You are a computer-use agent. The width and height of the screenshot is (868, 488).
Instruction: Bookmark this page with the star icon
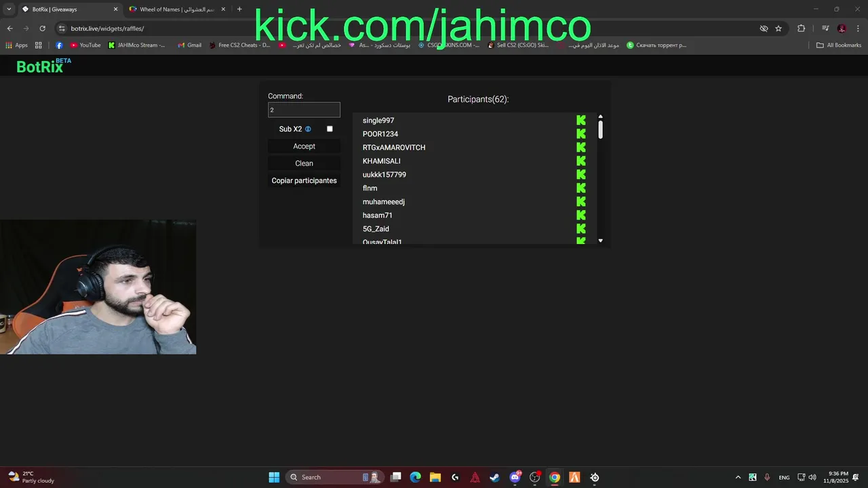[778, 28]
